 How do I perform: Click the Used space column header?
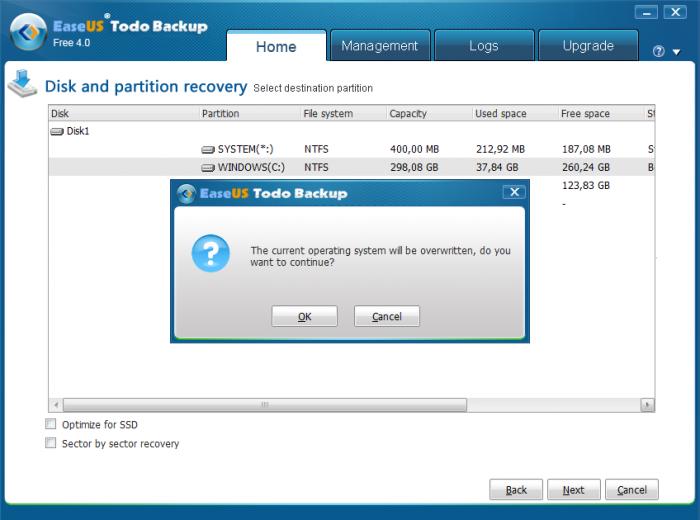pos(515,113)
